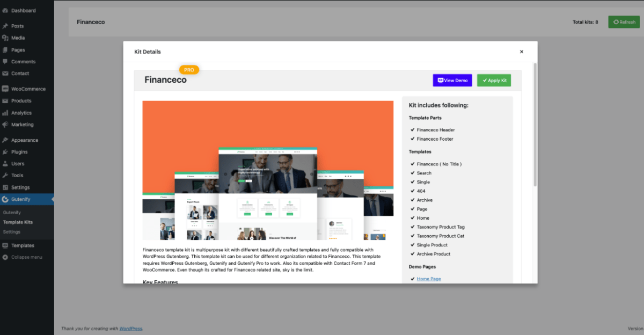
Task: Click the 'Template Parts' section heading
Action: tap(425, 118)
